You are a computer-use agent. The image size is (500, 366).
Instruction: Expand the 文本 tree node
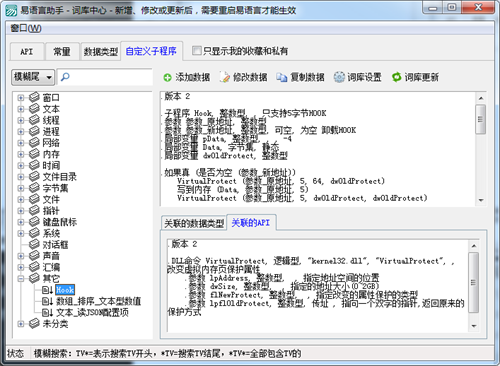tap(21, 109)
